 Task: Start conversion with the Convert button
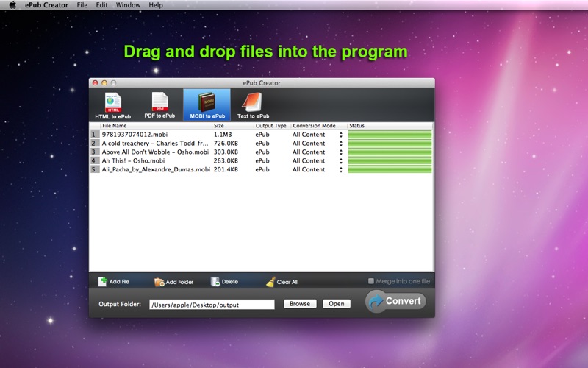click(x=395, y=301)
